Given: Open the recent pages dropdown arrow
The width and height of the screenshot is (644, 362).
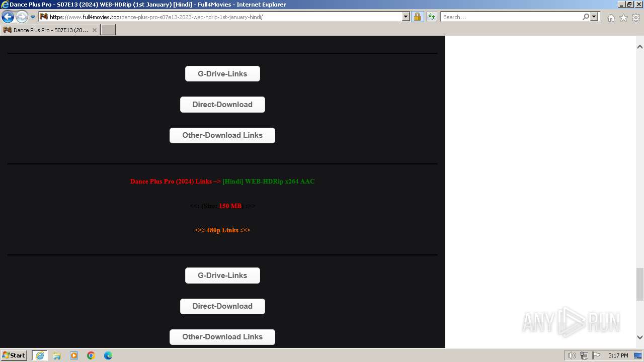Looking at the screenshot, I should 33,17.
